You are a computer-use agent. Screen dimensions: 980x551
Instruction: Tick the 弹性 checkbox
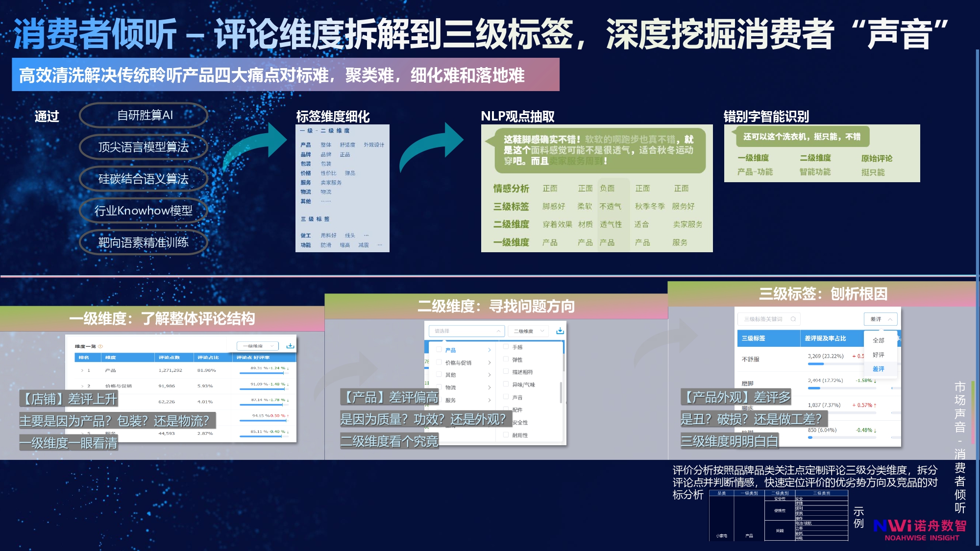506,359
